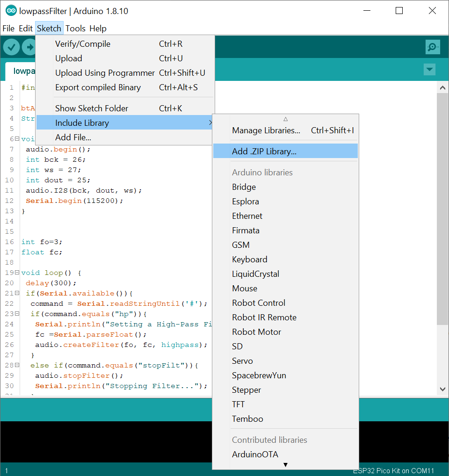Include the Keyboard library
The image size is (449, 476).
pos(285,260)
